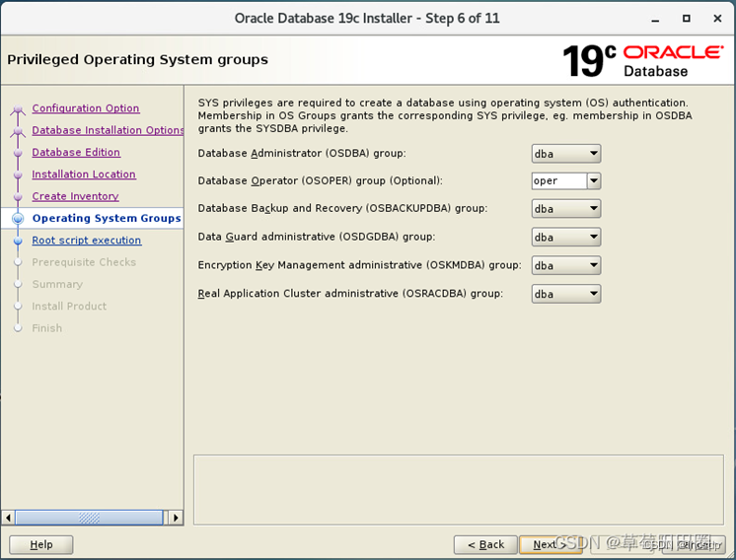The height and width of the screenshot is (560, 736).
Task: Click the Root script execution step marker
Action: [18, 241]
